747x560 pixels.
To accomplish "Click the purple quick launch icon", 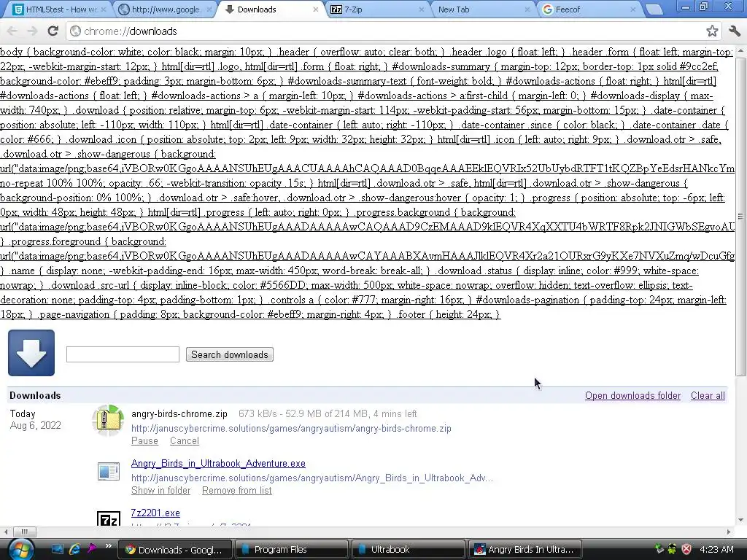I will point(91,549).
